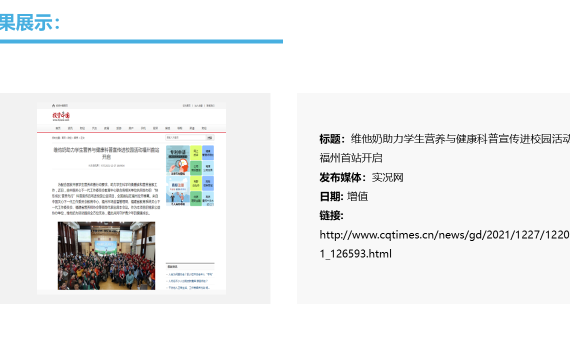Click the home icon in the page top bar
570x360 pixels.
(53, 105)
